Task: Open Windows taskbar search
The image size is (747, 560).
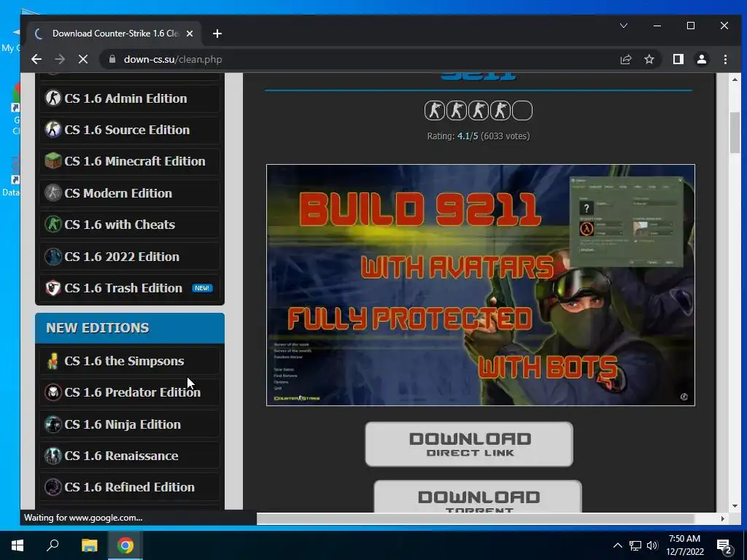Action: click(x=53, y=545)
